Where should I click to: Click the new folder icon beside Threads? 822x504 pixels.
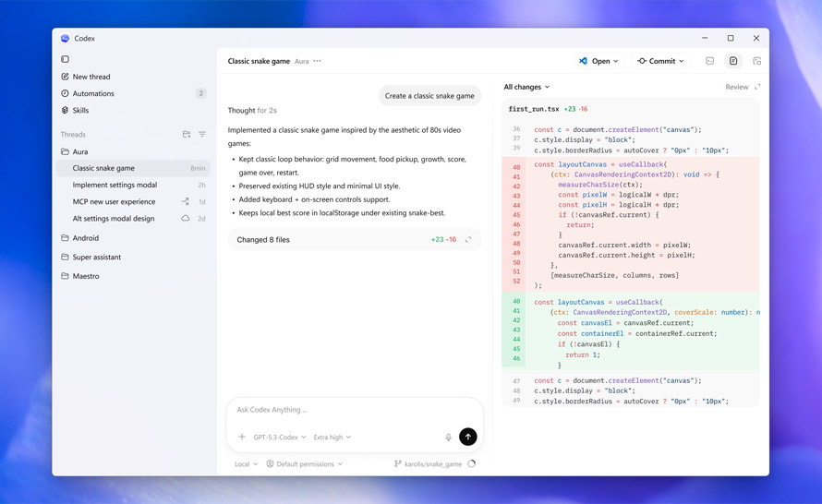click(187, 135)
